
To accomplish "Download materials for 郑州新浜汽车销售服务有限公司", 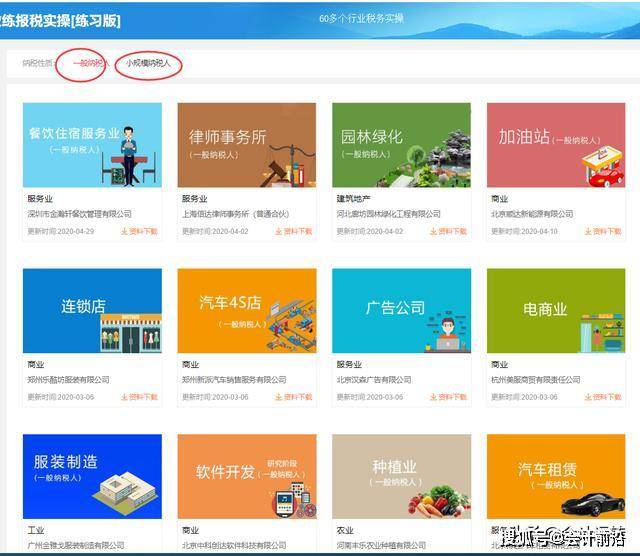I will 293,397.
